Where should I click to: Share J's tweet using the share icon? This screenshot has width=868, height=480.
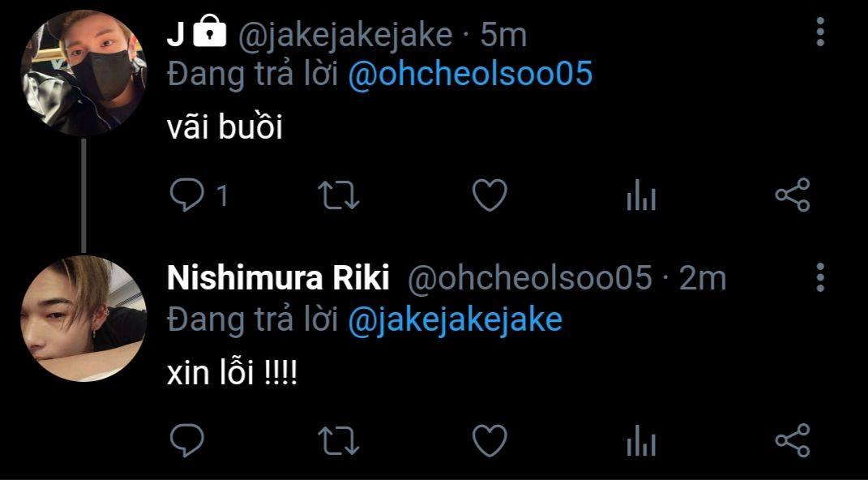(793, 195)
